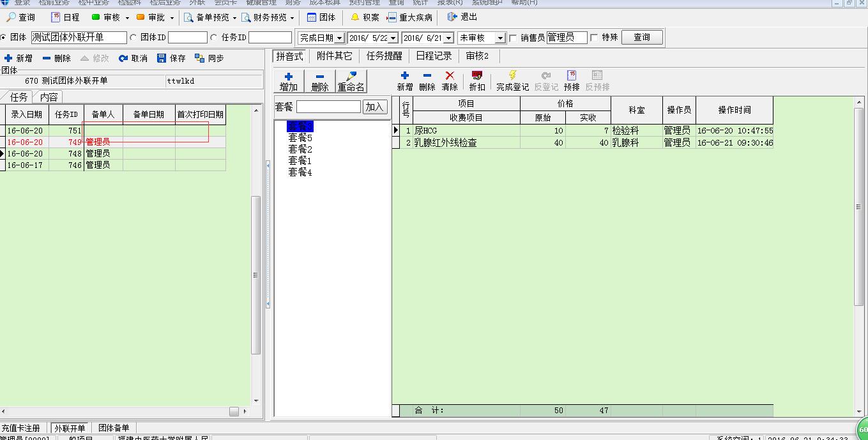Click 删除 icon beside 增加

(320, 77)
